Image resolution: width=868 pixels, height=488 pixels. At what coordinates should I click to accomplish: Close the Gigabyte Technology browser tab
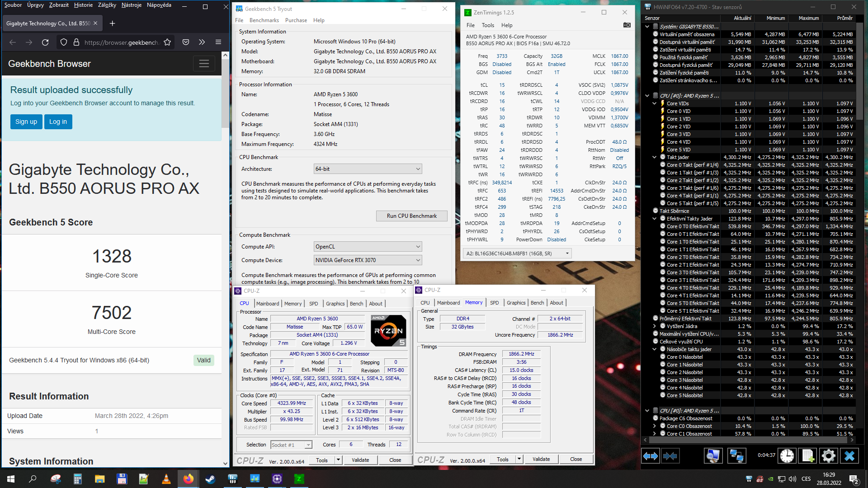(x=95, y=23)
